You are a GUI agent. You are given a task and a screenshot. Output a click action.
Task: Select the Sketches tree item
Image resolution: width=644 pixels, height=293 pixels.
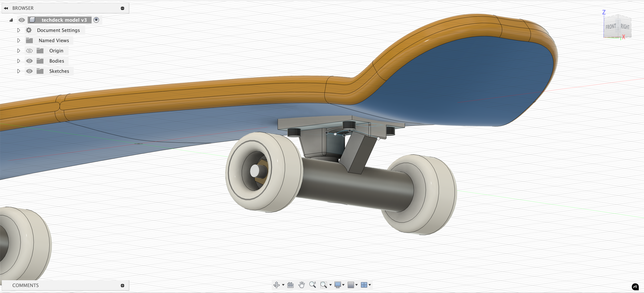click(x=59, y=71)
